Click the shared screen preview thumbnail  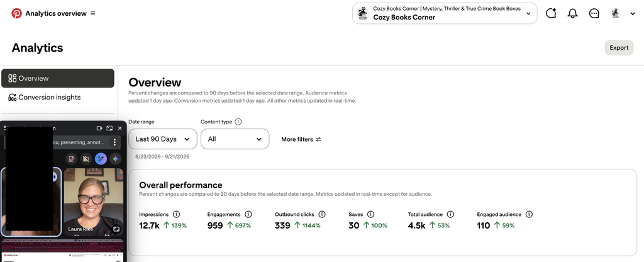click(62, 251)
